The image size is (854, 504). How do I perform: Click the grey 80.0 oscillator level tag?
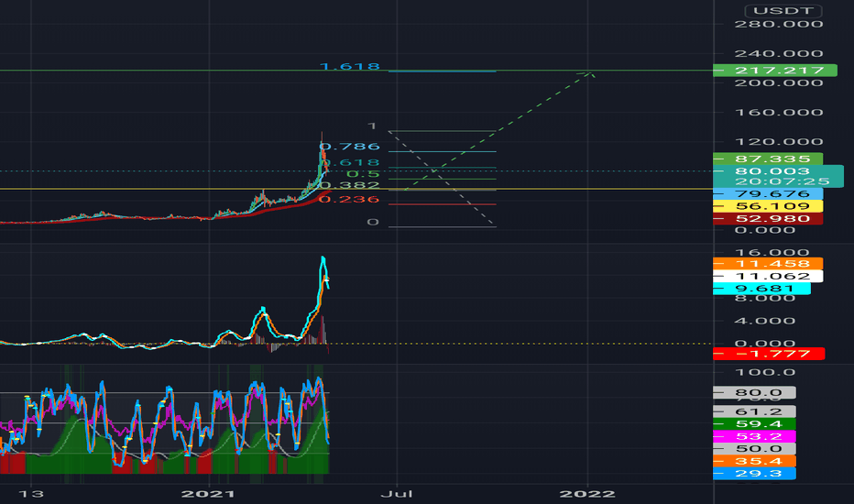pos(754,392)
